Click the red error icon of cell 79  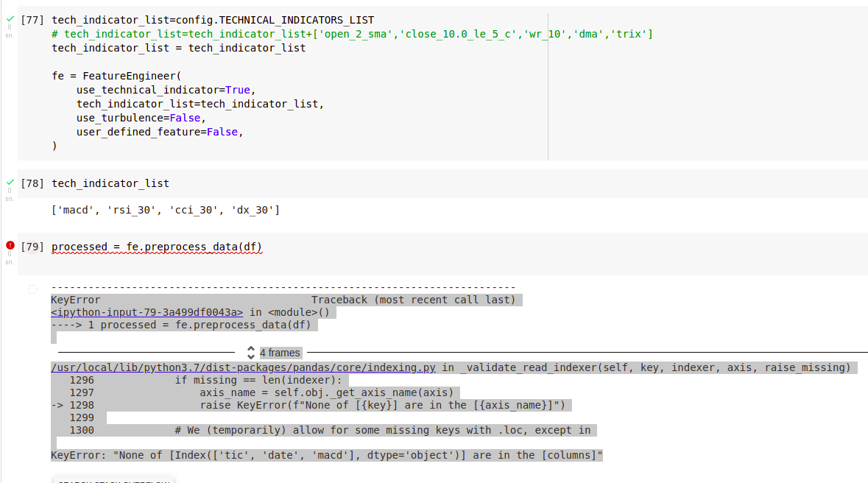[x=10, y=245]
